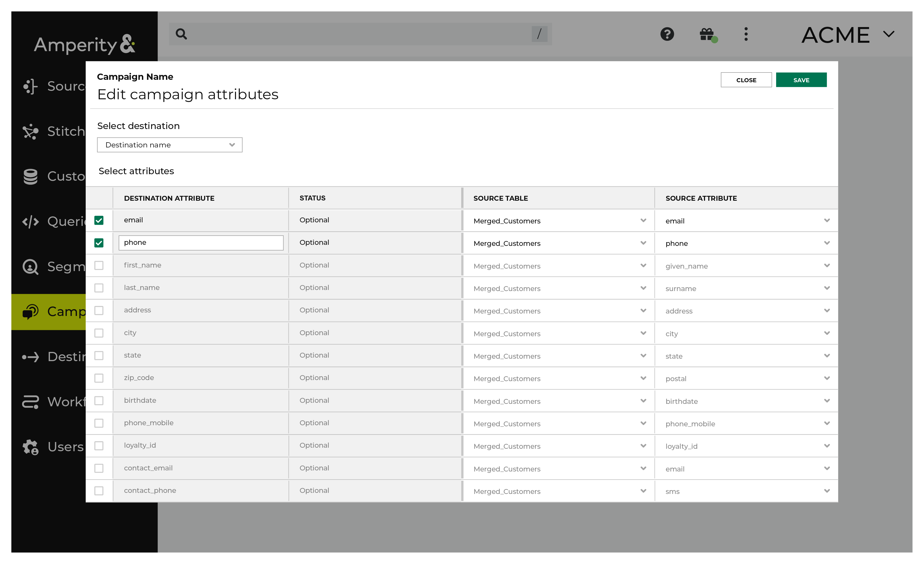Check the contact_phone attribute checkbox
Screen dimensions: 924x564
tap(99, 490)
